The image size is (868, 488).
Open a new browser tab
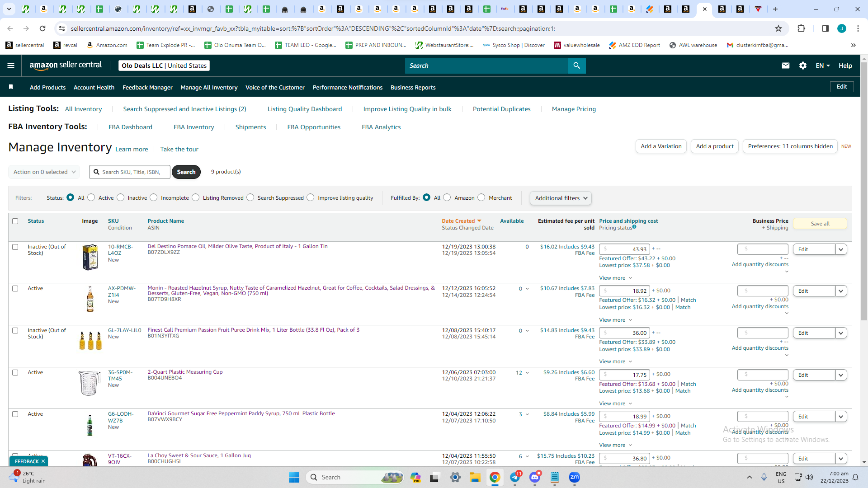point(775,9)
